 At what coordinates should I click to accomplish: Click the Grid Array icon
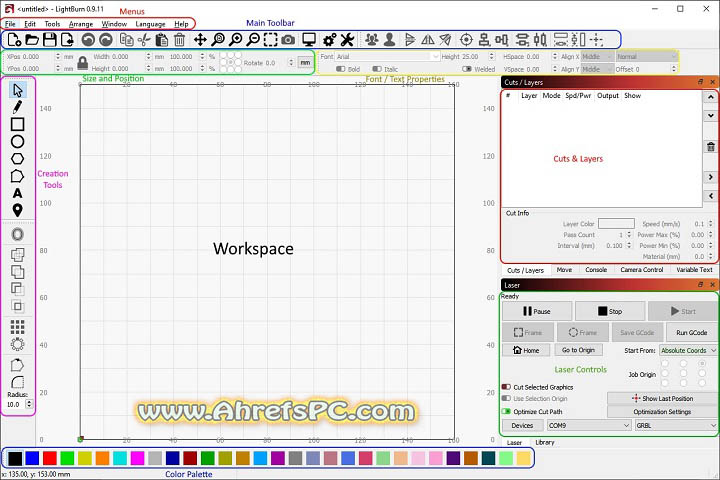tap(17, 327)
